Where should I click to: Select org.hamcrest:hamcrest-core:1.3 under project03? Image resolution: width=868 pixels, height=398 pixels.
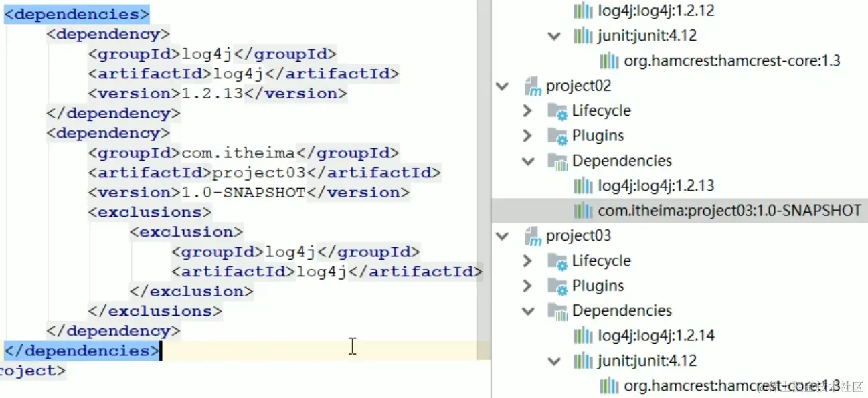(x=679, y=386)
